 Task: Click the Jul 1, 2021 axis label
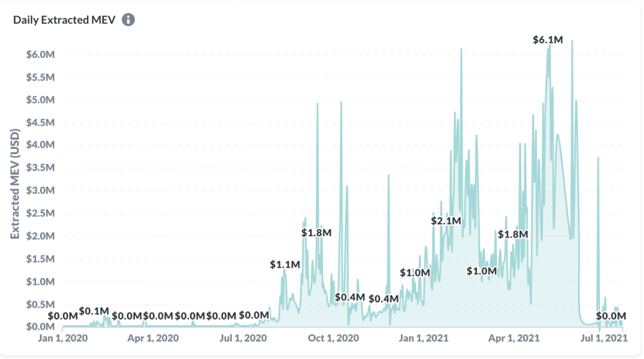click(603, 338)
